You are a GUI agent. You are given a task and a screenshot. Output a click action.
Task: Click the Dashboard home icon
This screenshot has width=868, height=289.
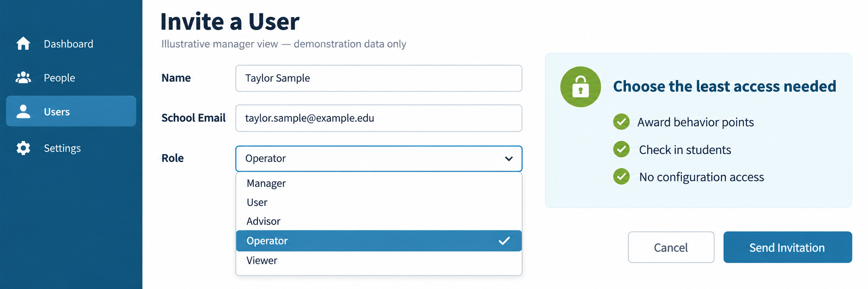click(x=23, y=44)
